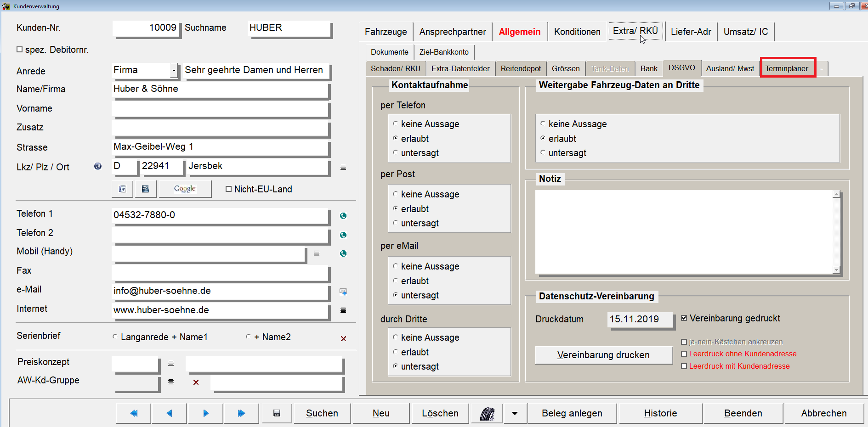868x427 pixels.
Task: Clear Serienbrief selection with red X
Action: coord(343,338)
